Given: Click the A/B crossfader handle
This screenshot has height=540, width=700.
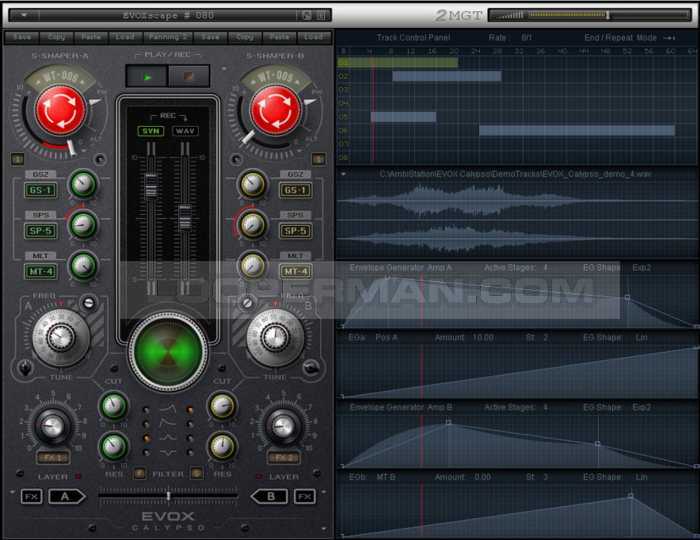Looking at the screenshot, I should coord(168,496).
